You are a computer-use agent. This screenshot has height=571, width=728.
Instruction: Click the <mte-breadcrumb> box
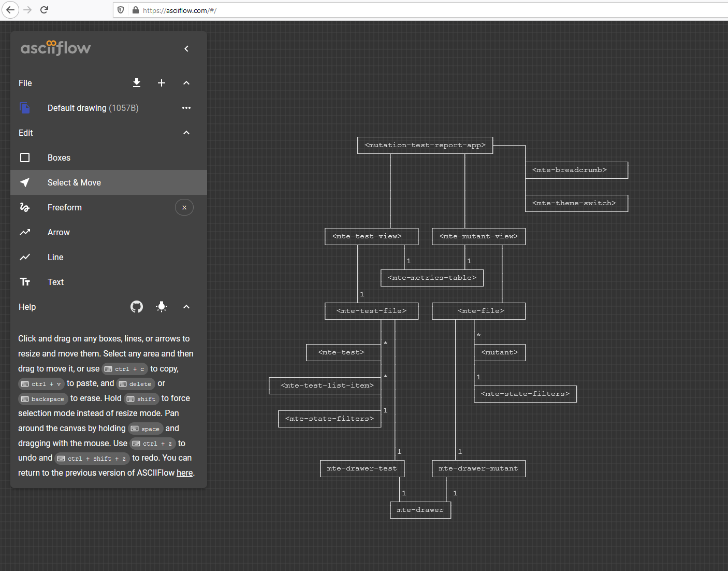pyautogui.click(x=577, y=170)
